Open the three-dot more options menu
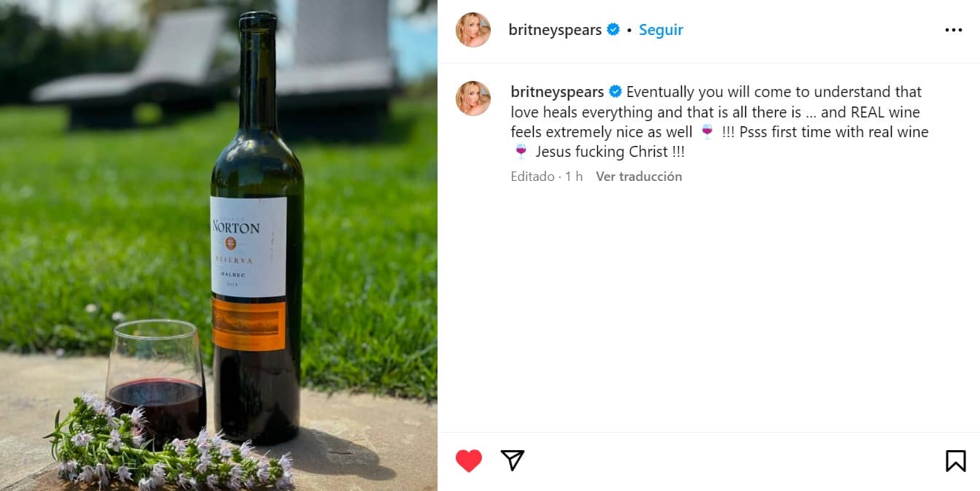980x491 pixels. (953, 30)
